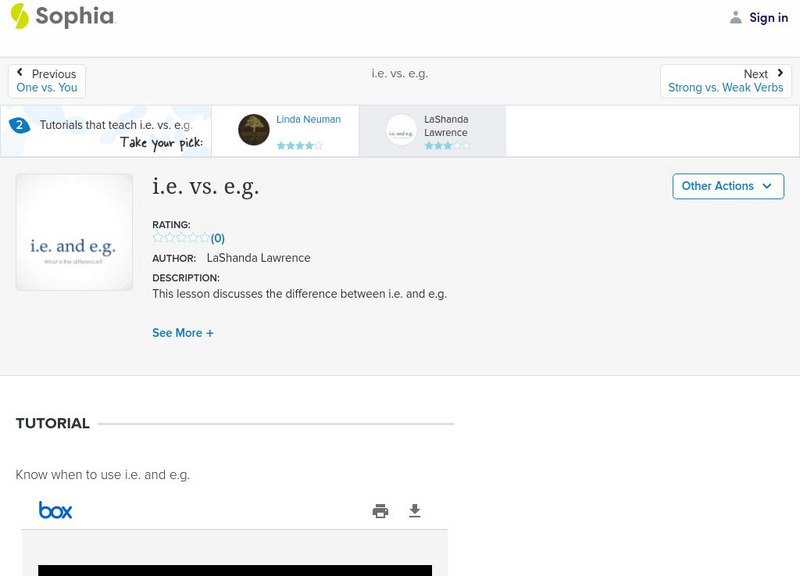Go to Previous tutorial One vs. You
This screenshot has width=800, height=576.
pyautogui.click(x=46, y=81)
